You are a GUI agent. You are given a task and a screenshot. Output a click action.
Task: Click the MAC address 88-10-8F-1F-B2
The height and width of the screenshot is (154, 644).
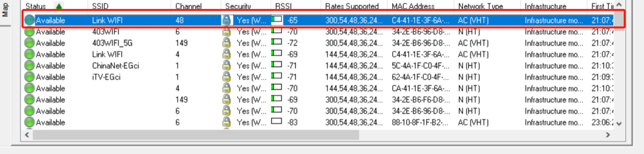(421, 122)
